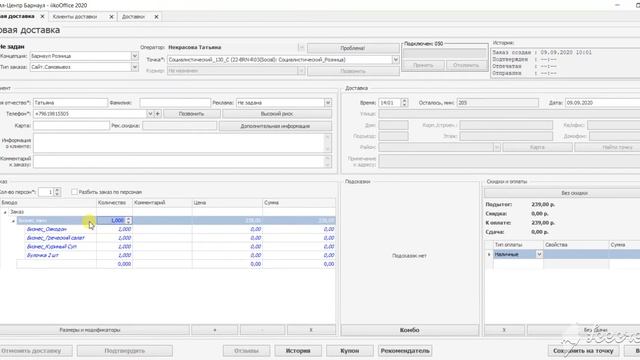Focus the delivery Дата field
640x360 pixels.
point(602,103)
